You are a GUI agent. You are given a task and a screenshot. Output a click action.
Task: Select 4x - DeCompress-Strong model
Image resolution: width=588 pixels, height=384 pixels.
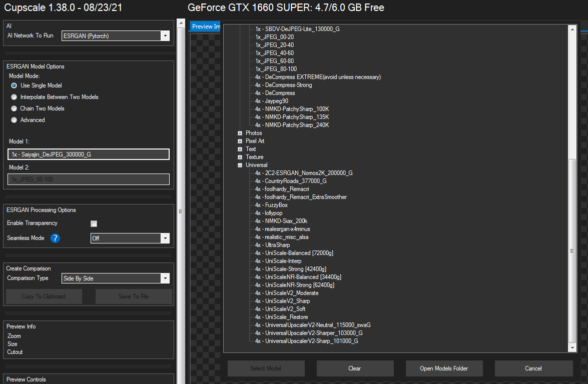point(284,85)
